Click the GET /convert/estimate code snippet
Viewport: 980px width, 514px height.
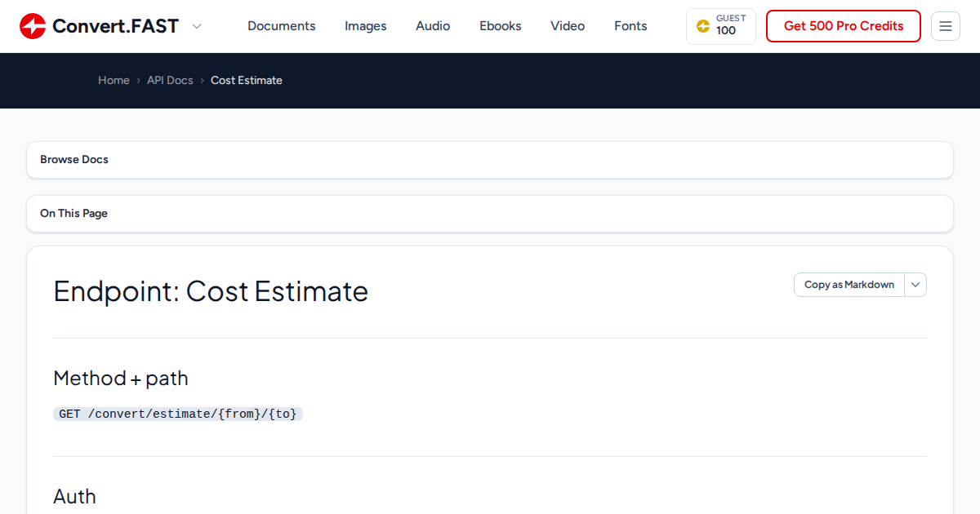178,414
